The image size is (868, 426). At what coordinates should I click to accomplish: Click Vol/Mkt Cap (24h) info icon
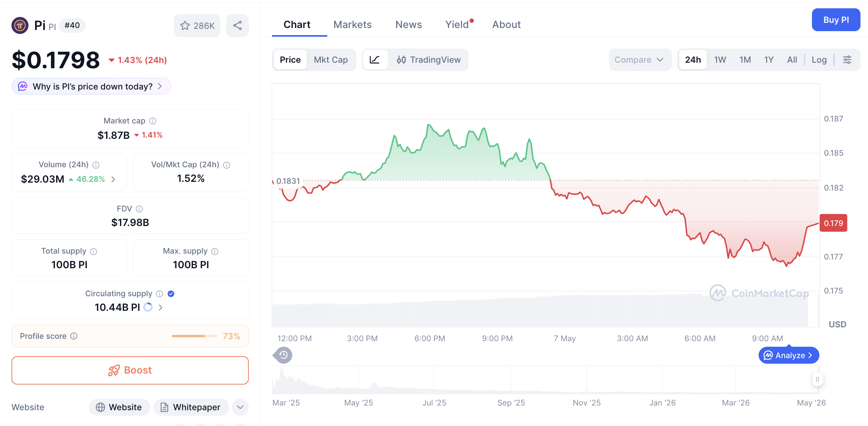point(227,165)
